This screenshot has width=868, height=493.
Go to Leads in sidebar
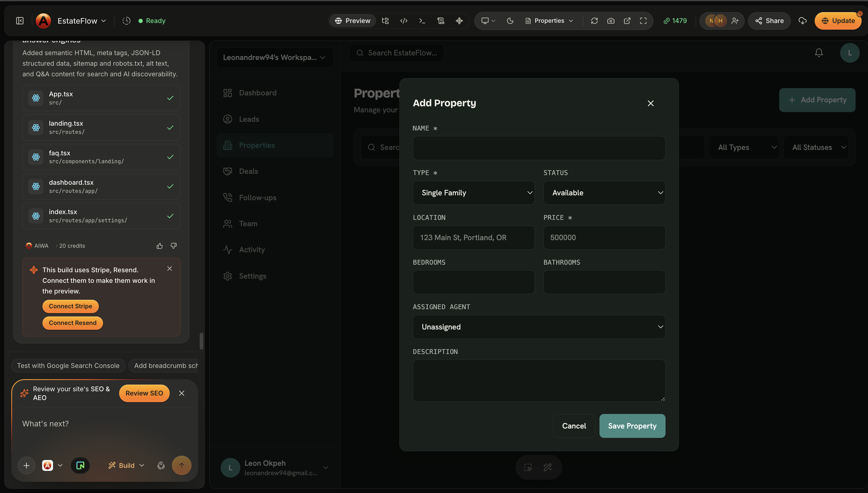(x=275, y=119)
